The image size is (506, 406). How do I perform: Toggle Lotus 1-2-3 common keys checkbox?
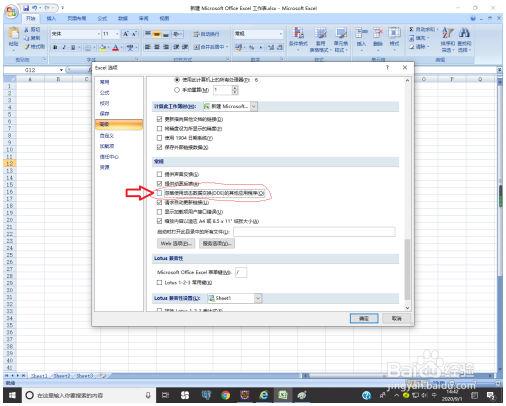[x=159, y=282]
